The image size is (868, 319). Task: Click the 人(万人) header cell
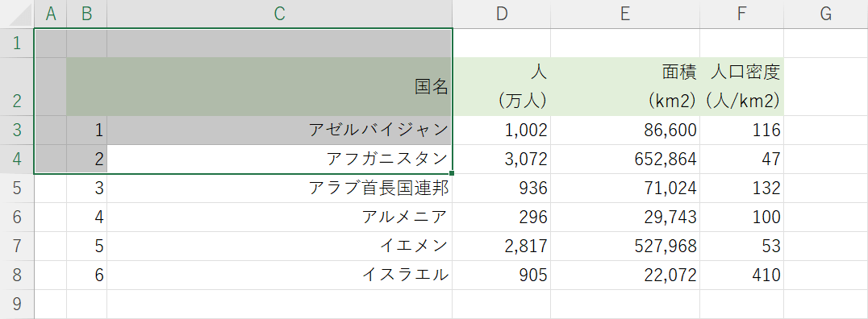click(502, 87)
